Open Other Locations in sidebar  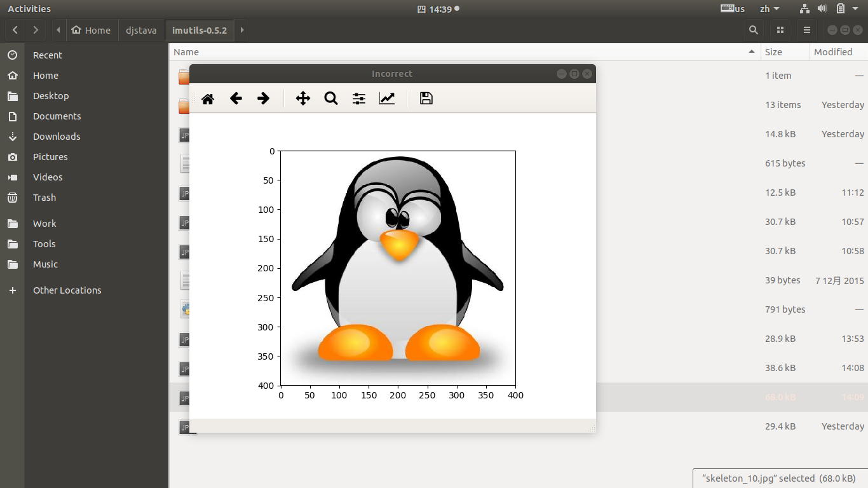(x=67, y=290)
